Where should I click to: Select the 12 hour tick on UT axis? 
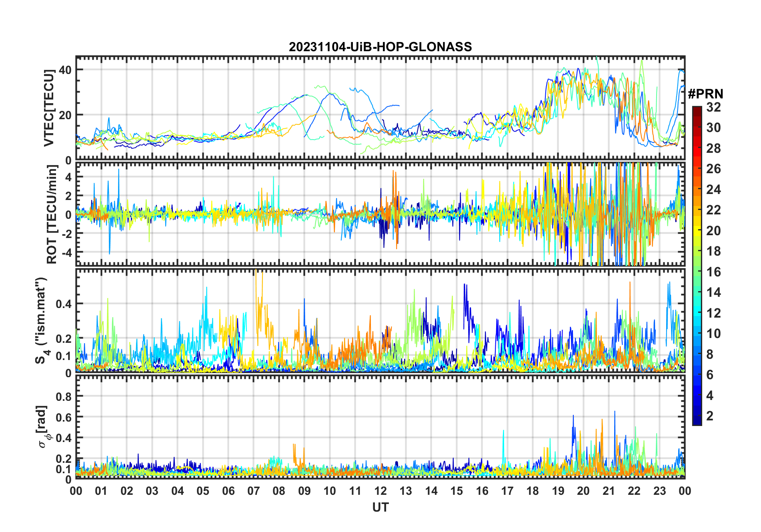(380, 491)
